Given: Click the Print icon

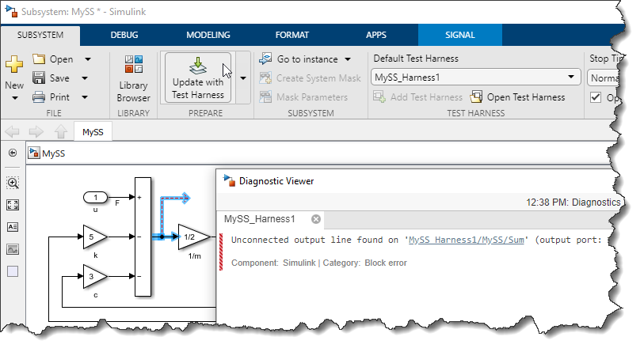Looking at the screenshot, I should (x=39, y=97).
